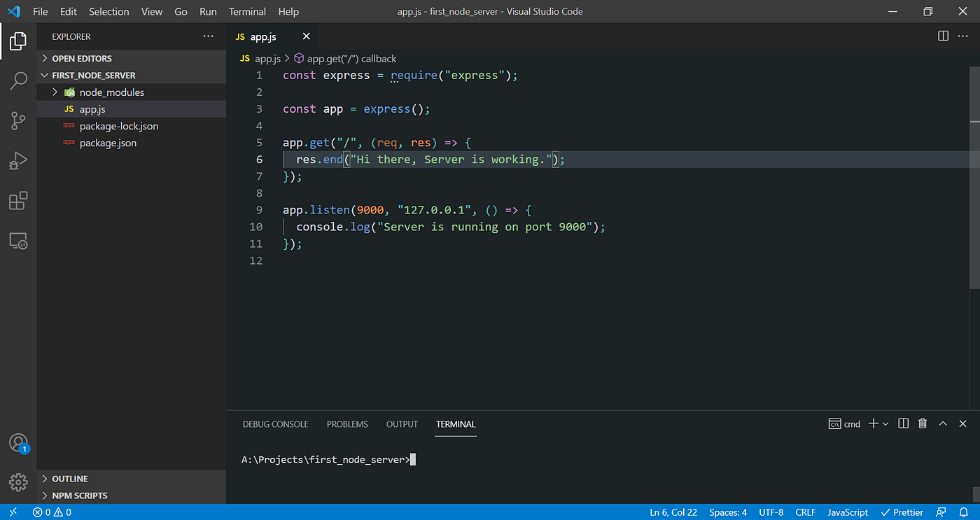980x520 pixels.
Task: Expand the OUTLINE section
Action: 132,479
